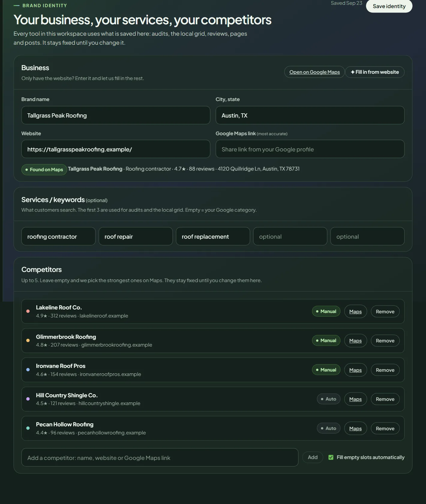Viewport: 426px width, 504px height.
Task: Open Maps for Hill Country Shingle Co.
Action: 355,399
